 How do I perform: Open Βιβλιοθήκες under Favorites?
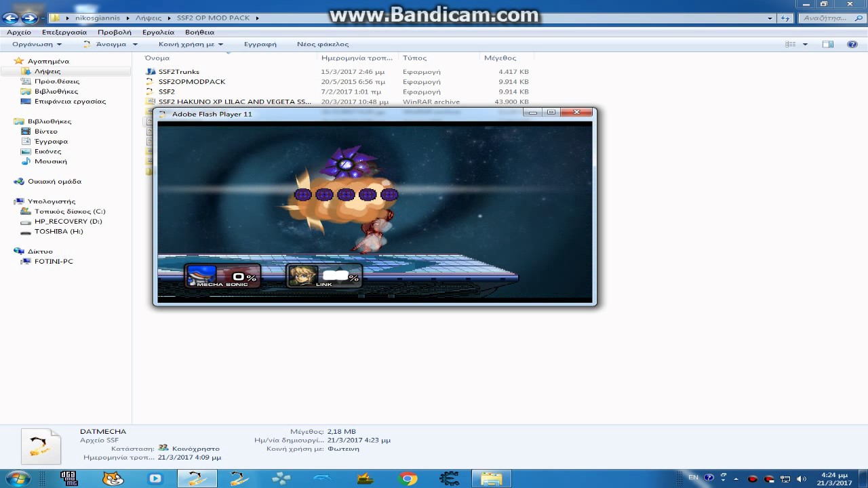[56, 91]
